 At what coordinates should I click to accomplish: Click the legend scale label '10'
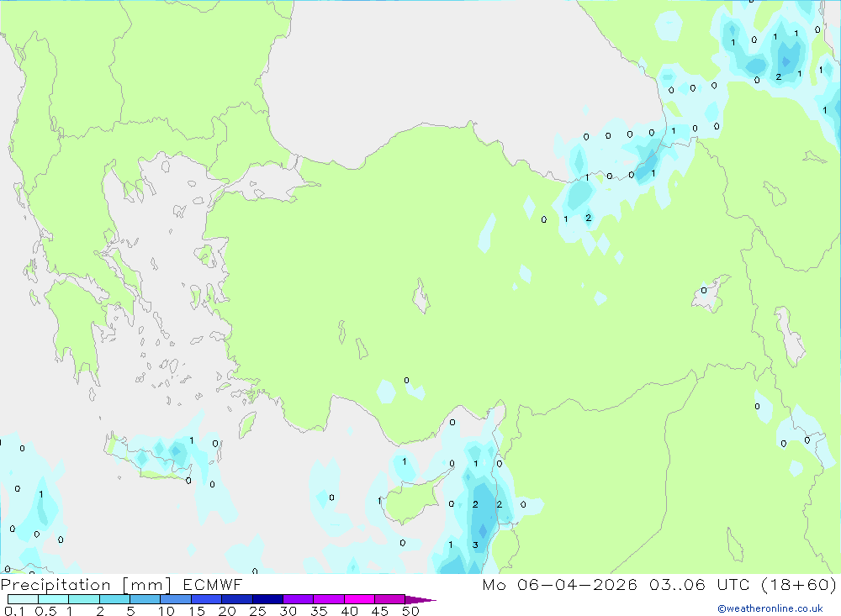click(x=167, y=611)
